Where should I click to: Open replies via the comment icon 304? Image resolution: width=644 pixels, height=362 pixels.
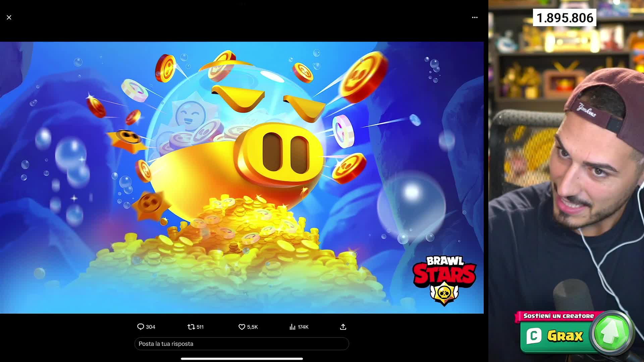146,327
